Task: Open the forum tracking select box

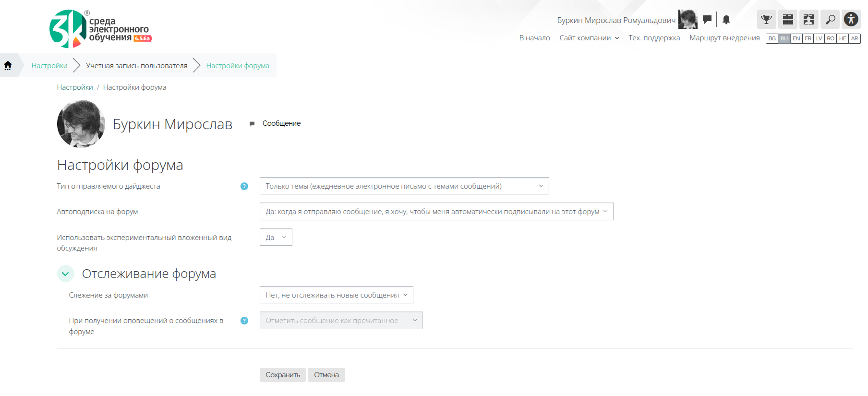Action: click(x=336, y=295)
